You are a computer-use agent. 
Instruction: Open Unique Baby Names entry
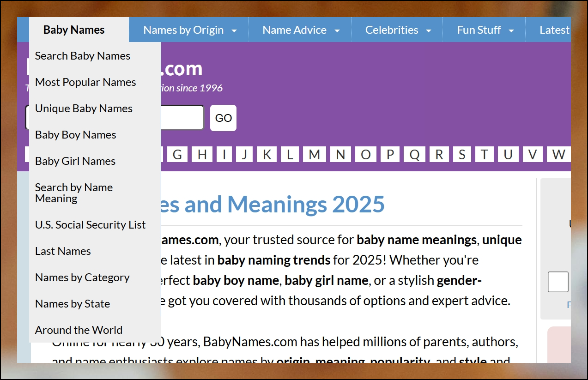pyautogui.click(x=95, y=109)
